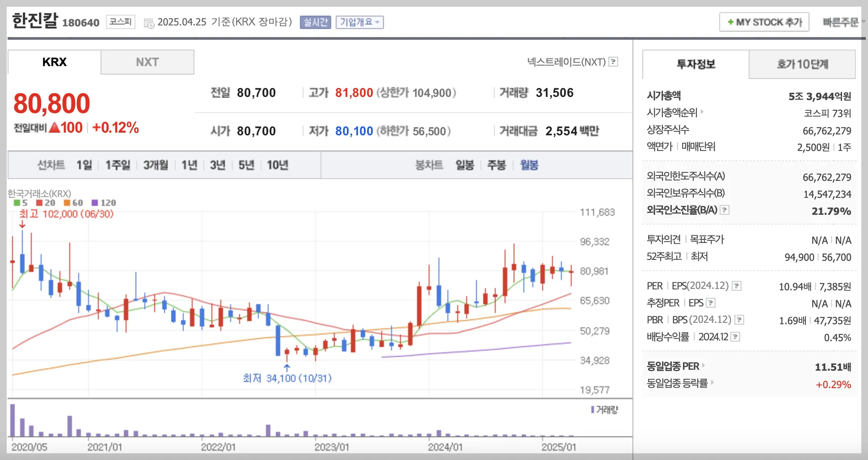Click the 코스피 market badge
868x460 pixels.
tap(121, 21)
